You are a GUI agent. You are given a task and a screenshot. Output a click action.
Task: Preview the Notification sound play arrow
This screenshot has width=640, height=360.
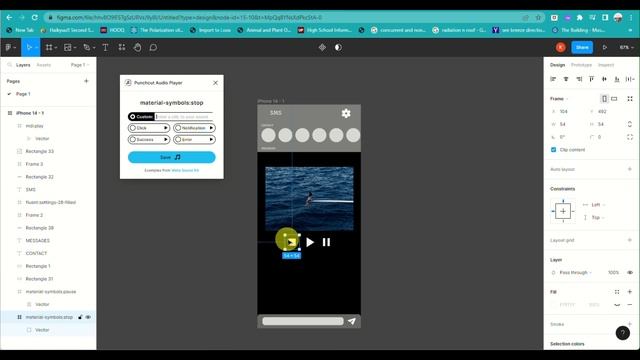[211, 128]
